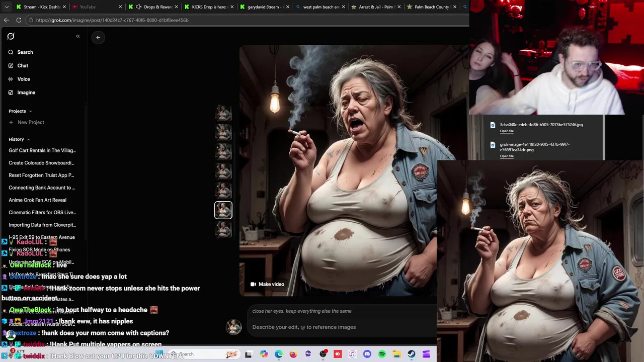Open Task View from taskbar

pyautogui.click(x=248, y=354)
